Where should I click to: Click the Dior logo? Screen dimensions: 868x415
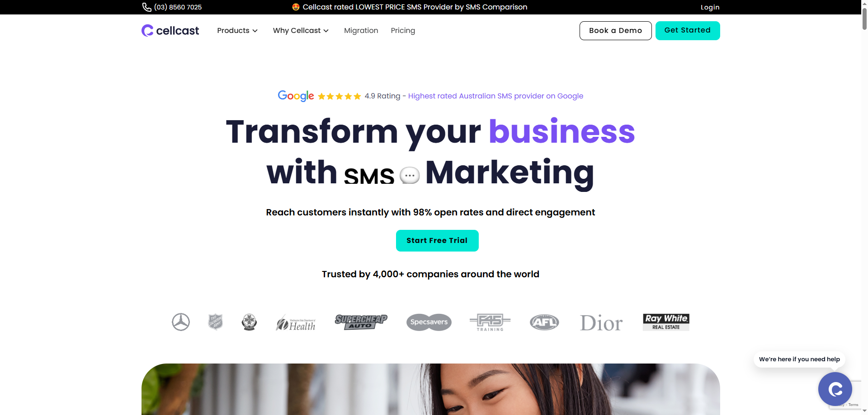[x=601, y=323]
